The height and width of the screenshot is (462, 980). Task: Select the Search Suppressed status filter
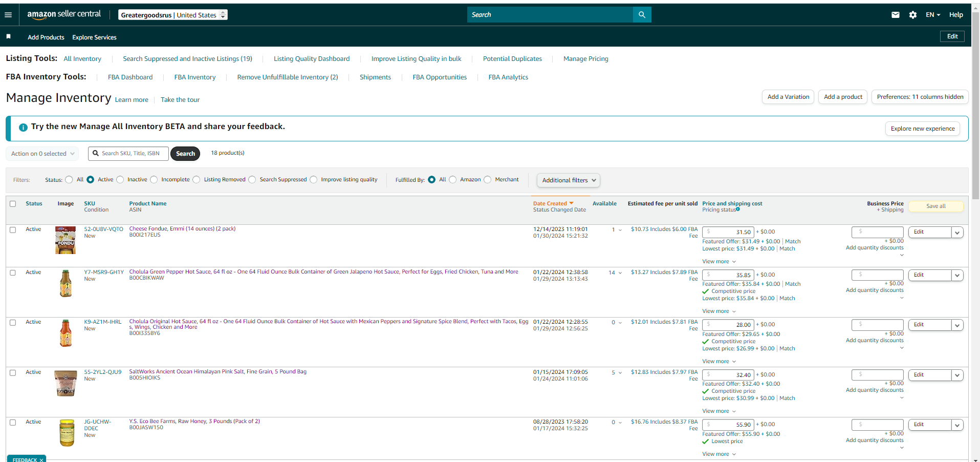[252, 180]
